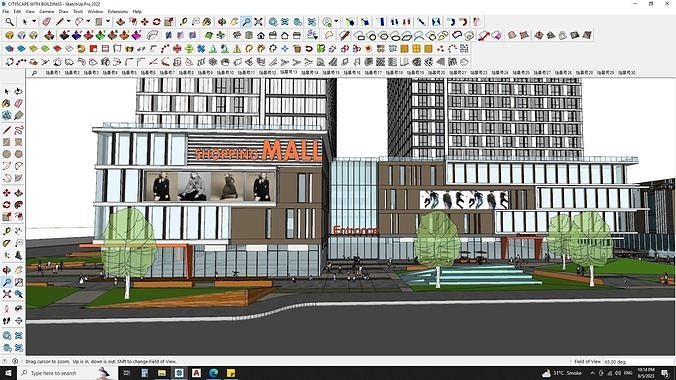This screenshot has height=380, width=676.
Task: Select Pie tool in left toolbar
Action: click(x=19, y=178)
